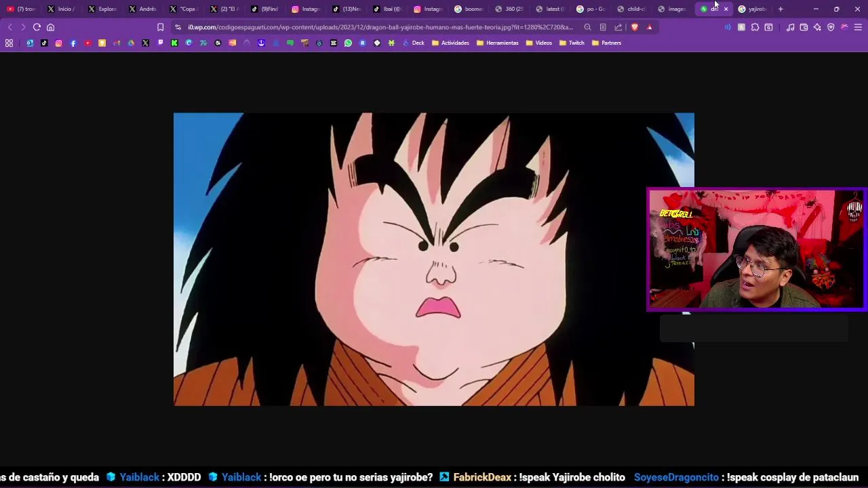The height and width of the screenshot is (488, 868).
Task: Open the apps grid in the bookmarks bar
Action: pos(9,43)
